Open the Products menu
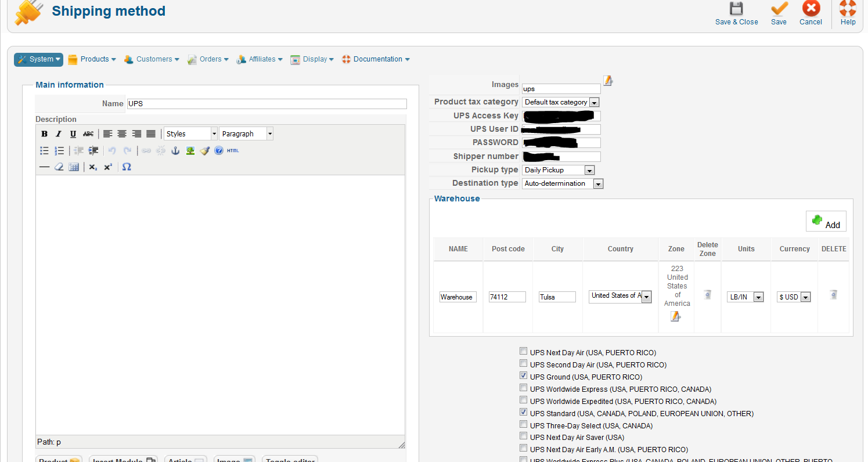This screenshot has width=868, height=462. point(92,59)
